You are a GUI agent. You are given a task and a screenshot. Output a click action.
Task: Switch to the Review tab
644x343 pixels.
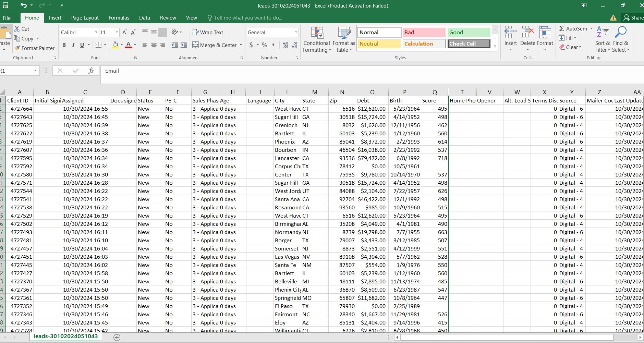(x=168, y=18)
